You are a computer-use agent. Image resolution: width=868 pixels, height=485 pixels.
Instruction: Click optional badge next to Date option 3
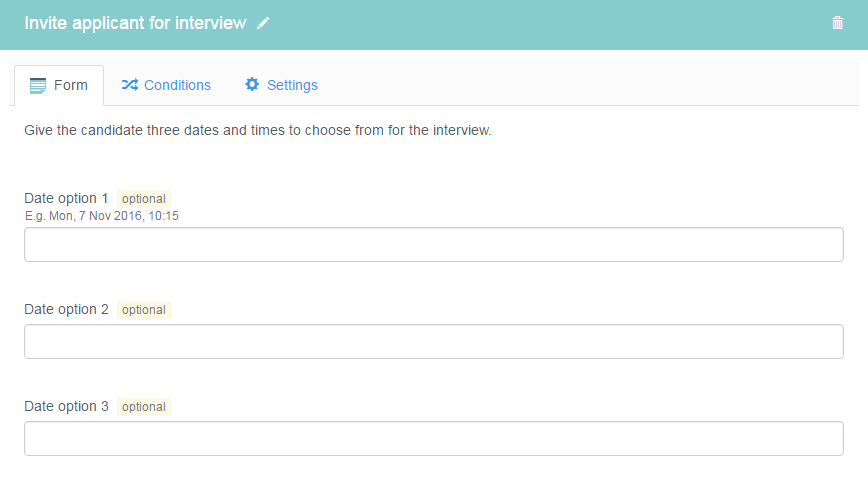[144, 407]
